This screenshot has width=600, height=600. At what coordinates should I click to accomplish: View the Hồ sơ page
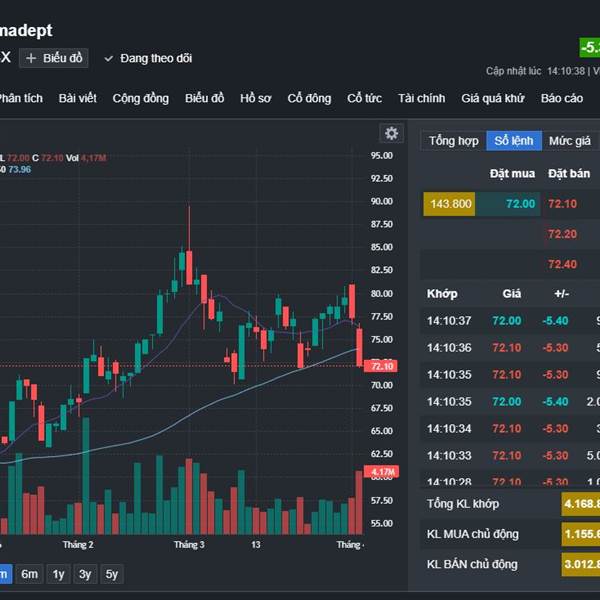coord(255,98)
